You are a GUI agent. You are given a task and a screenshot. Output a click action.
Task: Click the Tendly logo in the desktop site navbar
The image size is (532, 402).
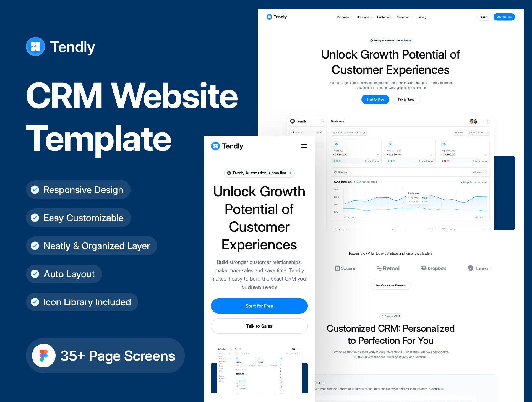point(277,17)
